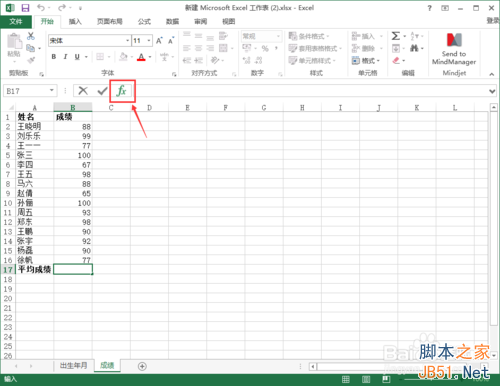Viewport: 500px width, 386px height.
Task: Switch to the 页面布局 ribbon tab
Action: [x=110, y=22]
